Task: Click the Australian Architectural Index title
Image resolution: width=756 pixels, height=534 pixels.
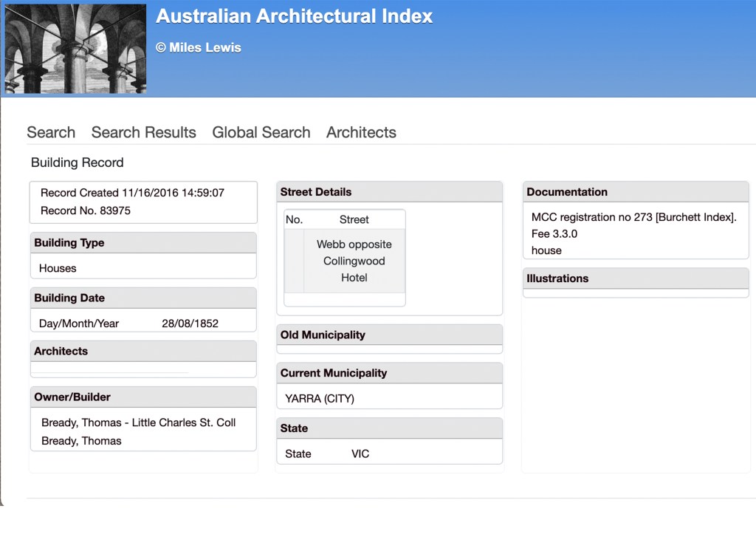Action: click(294, 17)
